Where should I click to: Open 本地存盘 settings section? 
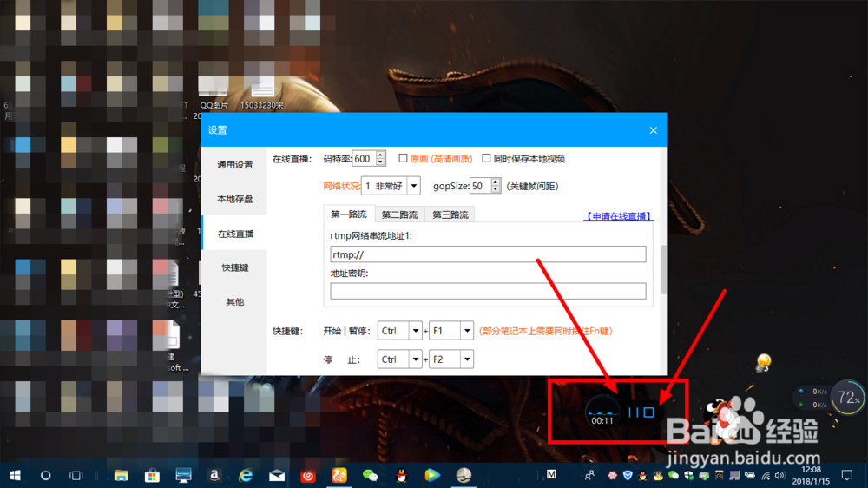234,199
